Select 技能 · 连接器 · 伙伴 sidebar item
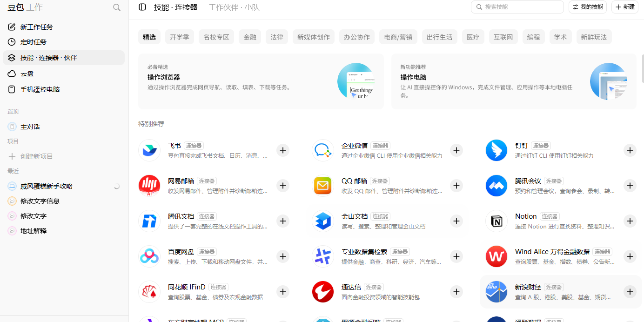The height and width of the screenshot is (322, 644). click(64, 58)
